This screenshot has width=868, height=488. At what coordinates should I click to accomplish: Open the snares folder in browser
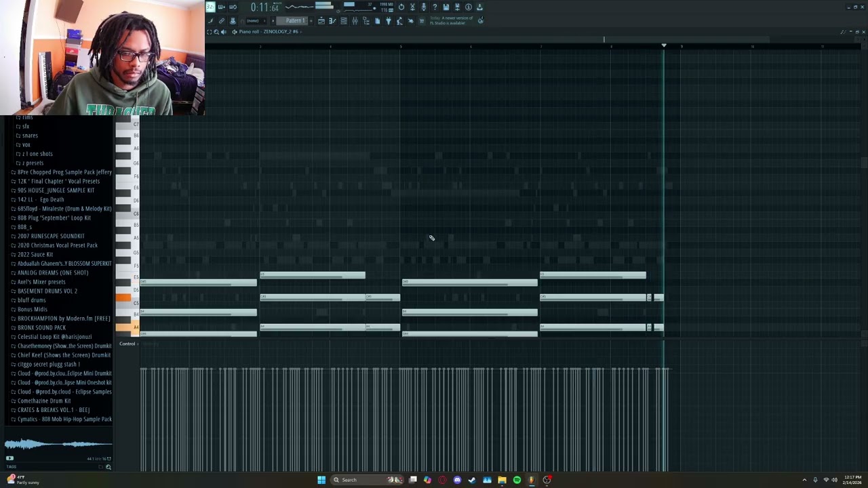pos(30,136)
